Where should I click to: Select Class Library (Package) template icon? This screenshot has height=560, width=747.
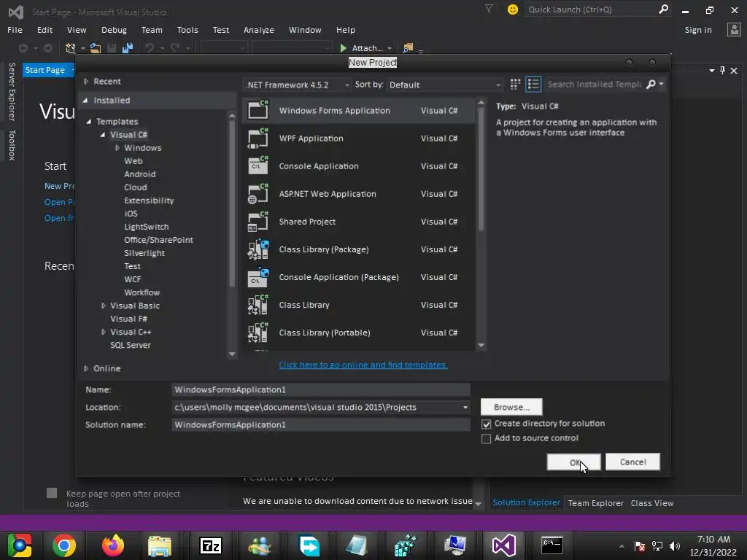tap(258, 249)
